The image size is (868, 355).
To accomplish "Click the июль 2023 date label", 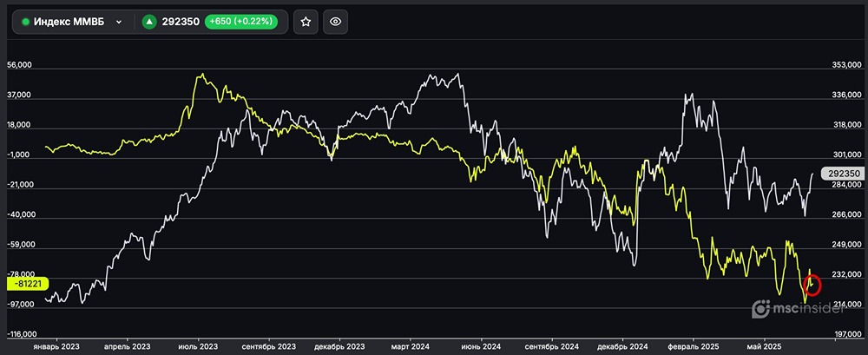I will point(198,346).
